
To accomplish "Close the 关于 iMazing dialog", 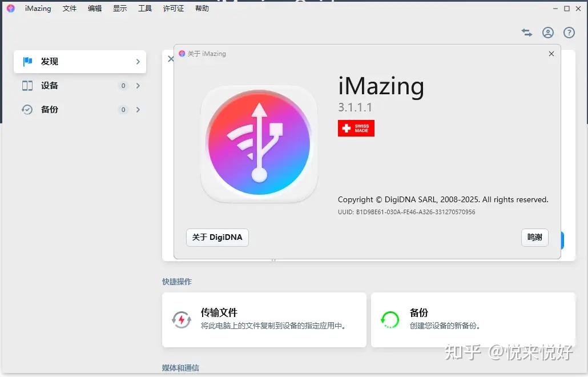I will (x=551, y=54).
